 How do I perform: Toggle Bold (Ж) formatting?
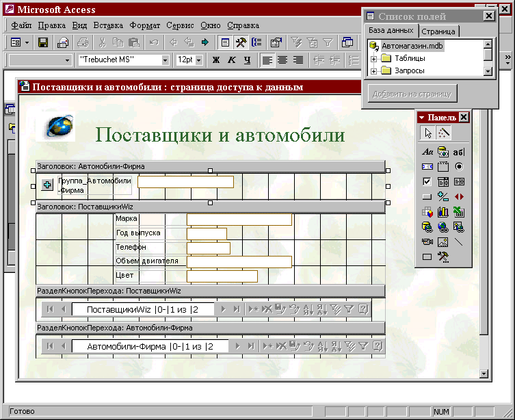(x=216, y=60)
